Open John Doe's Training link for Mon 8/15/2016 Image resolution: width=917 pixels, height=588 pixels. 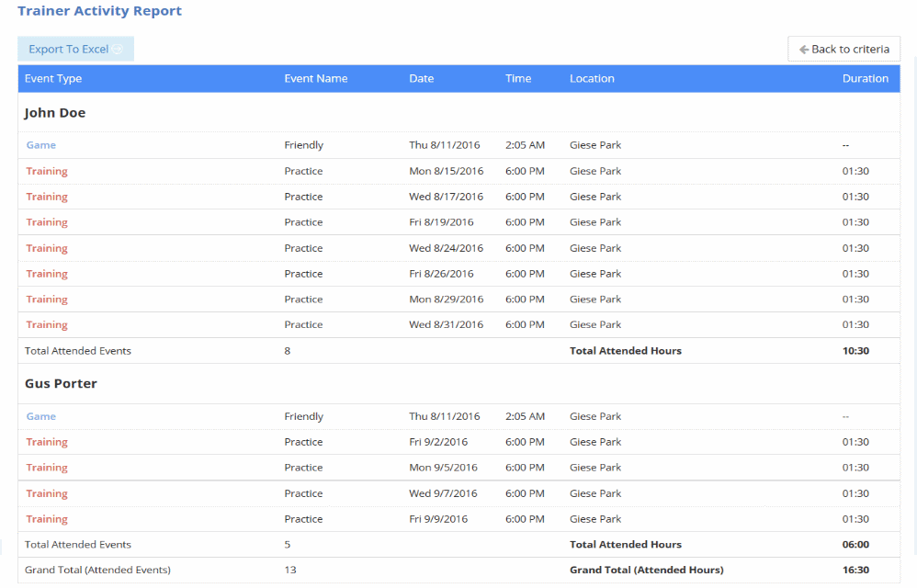pos(47,171)
